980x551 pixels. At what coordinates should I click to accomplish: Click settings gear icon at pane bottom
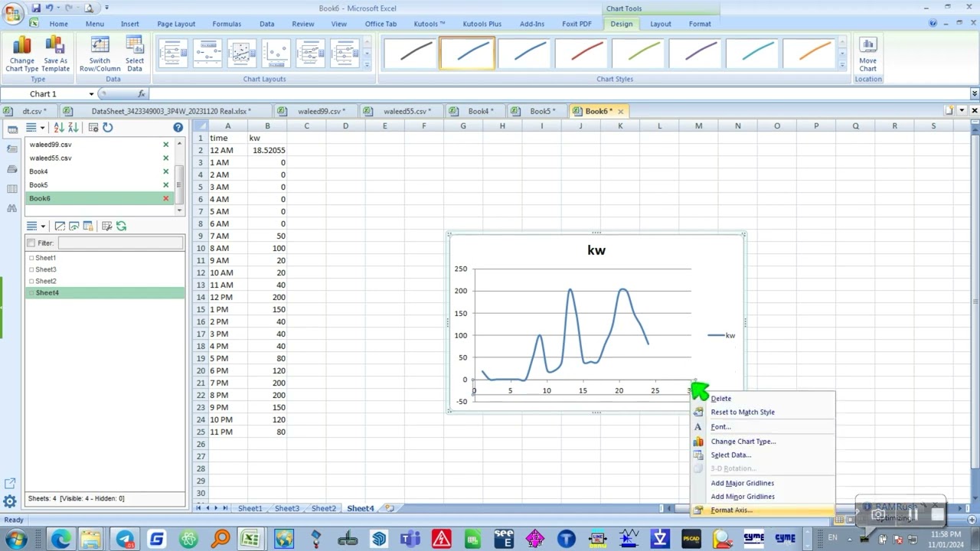point(10,502)
